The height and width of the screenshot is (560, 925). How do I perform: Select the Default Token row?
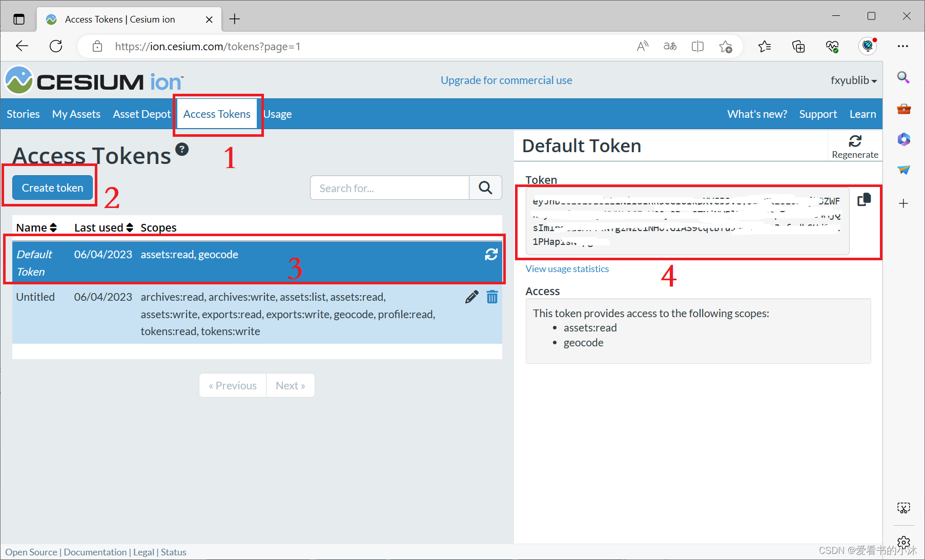point(257,262)
